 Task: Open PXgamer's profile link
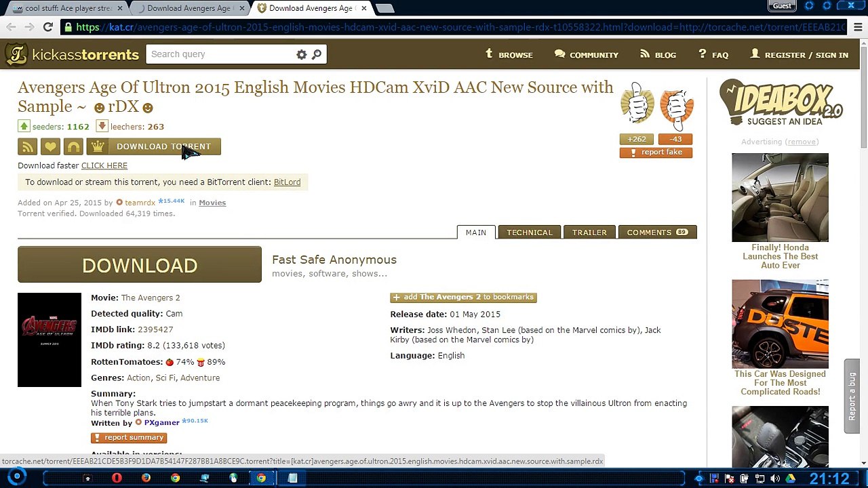click(x=161, y=423)
